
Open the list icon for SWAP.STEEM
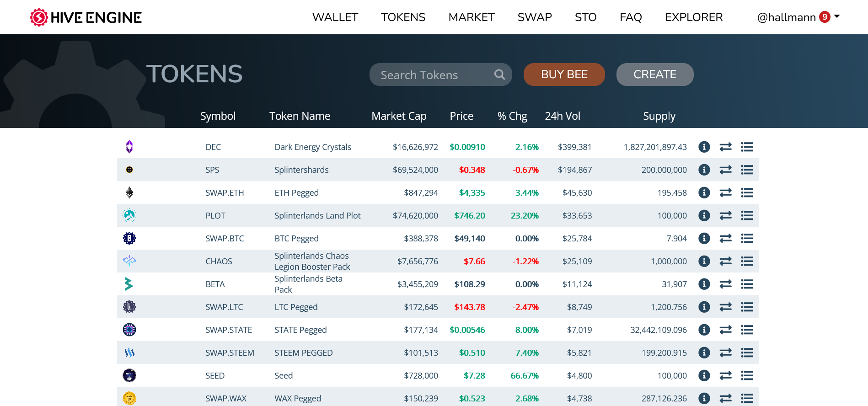747,353
